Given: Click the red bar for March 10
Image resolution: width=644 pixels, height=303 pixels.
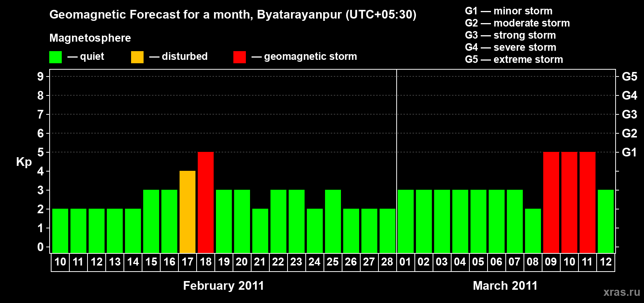Looking at the screenshot, I should 569,202.
